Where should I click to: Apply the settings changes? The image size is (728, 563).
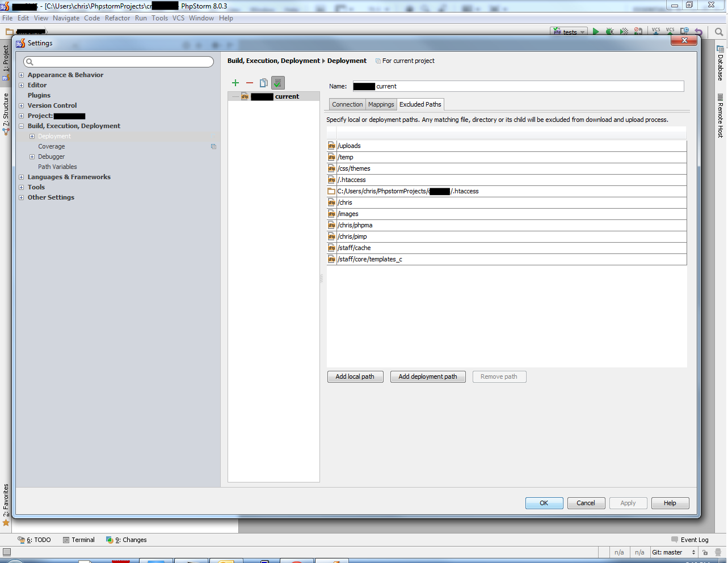click(628, 503)
